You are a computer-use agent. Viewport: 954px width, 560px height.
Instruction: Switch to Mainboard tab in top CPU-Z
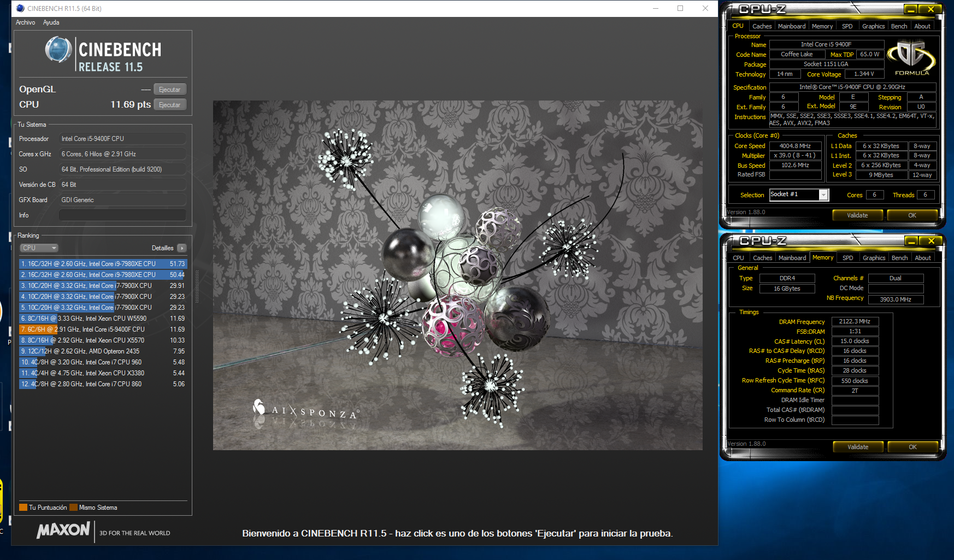tap(792, 26)
